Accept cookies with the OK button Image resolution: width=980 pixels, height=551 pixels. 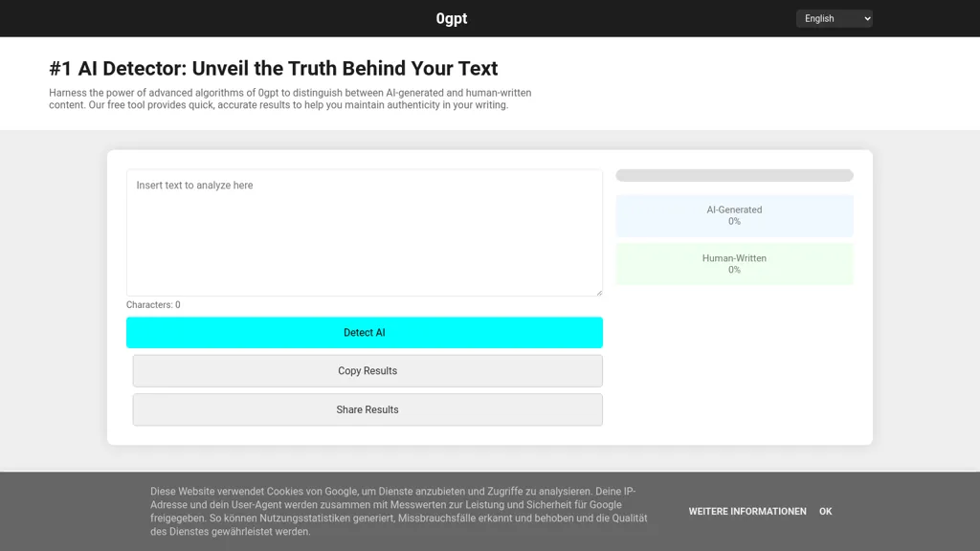click(x=825, y=512)
